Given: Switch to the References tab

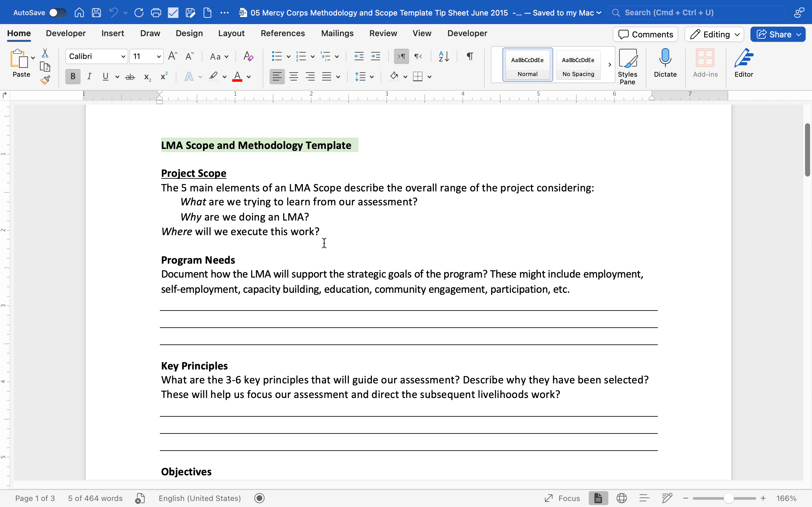Looking at the screenshot, I should 283,33.
